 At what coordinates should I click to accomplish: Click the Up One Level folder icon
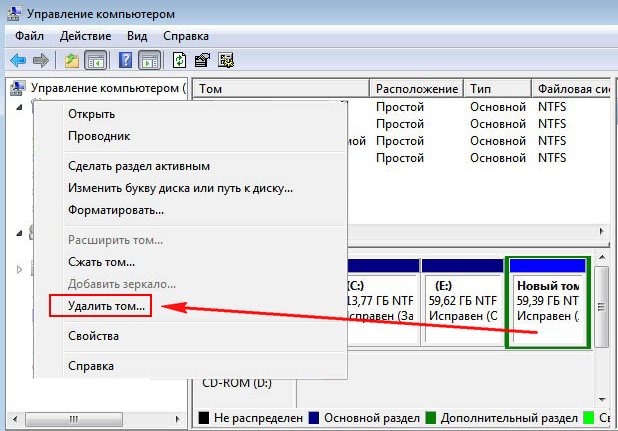71,60
